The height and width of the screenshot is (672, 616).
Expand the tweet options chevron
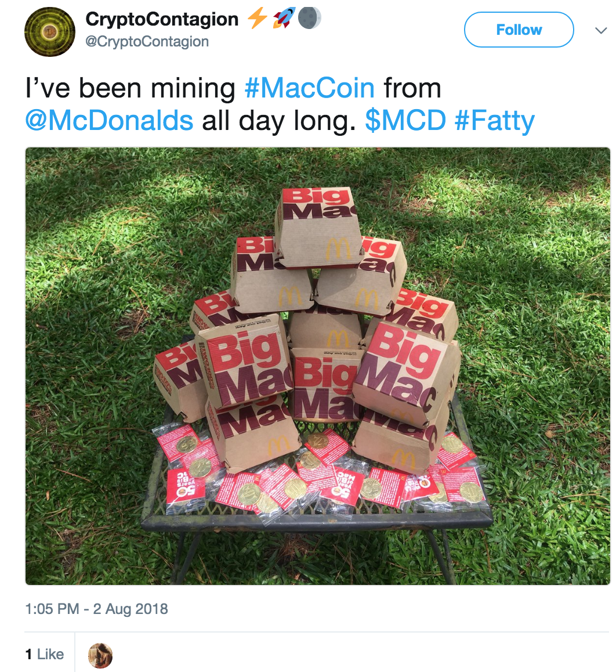600,30
